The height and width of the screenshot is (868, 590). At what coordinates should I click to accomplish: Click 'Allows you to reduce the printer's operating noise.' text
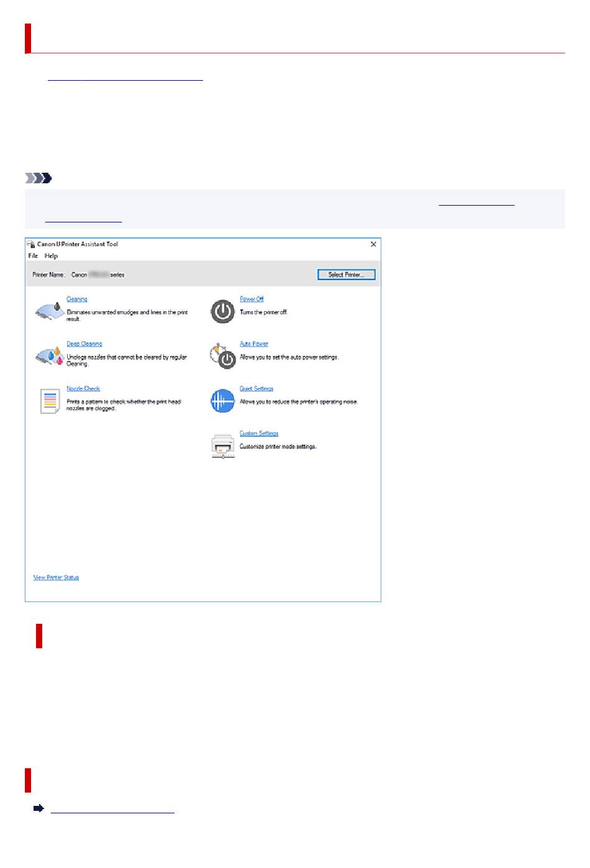click(299, 402)
